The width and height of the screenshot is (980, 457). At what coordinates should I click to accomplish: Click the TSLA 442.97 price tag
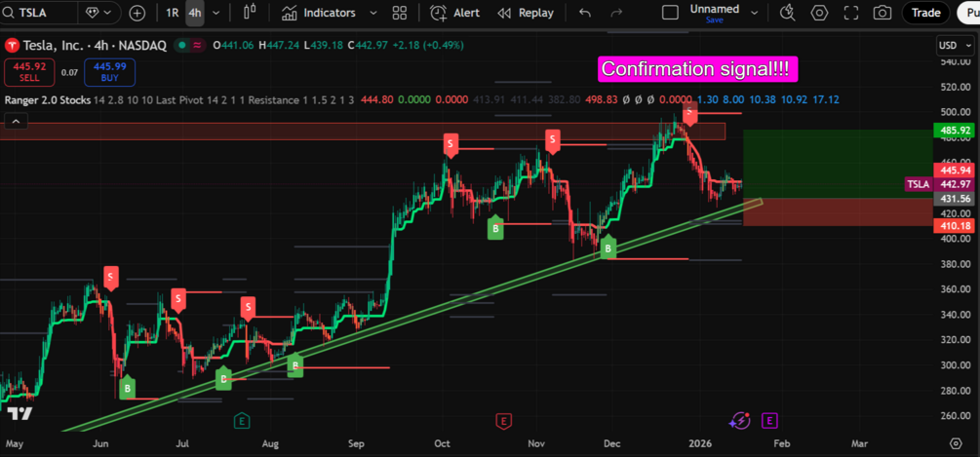tap(939, 184)
